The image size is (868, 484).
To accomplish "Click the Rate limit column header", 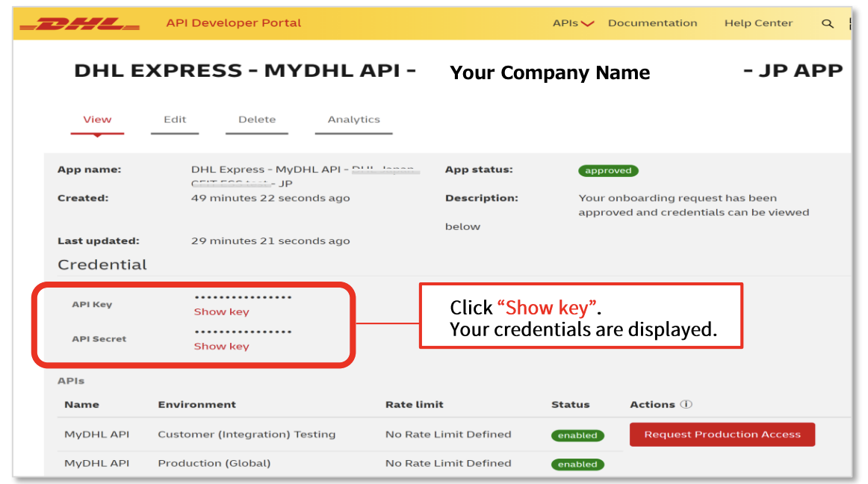I will click(x=415, y=405).
